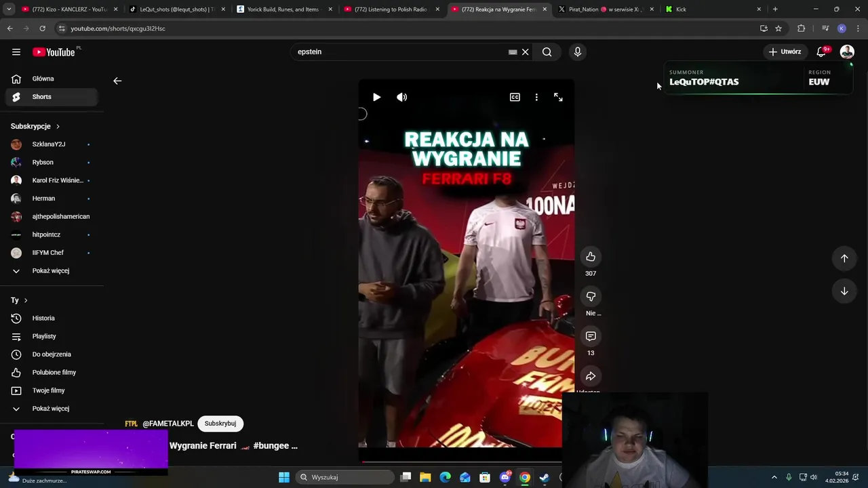Expand subscriptions with Pokaż więcej
The image size is (868, 488).
[x=52, y=271]
